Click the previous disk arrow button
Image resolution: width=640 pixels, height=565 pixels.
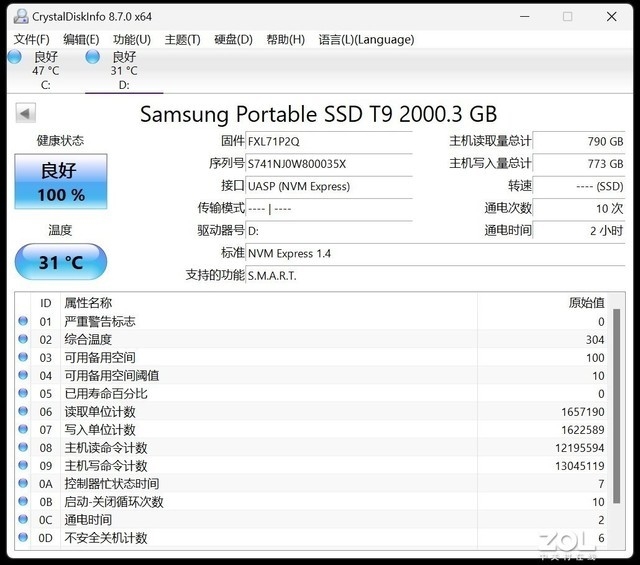click(x=25, y=113)
